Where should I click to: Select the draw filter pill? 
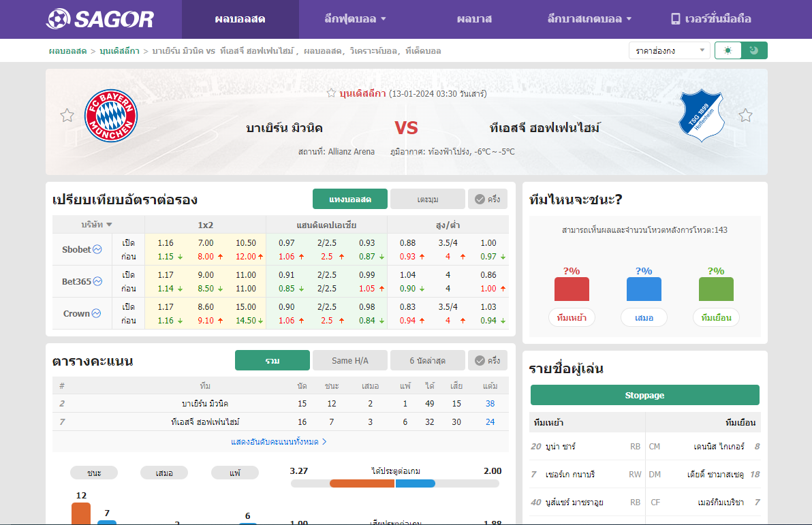tap(164, 473)
